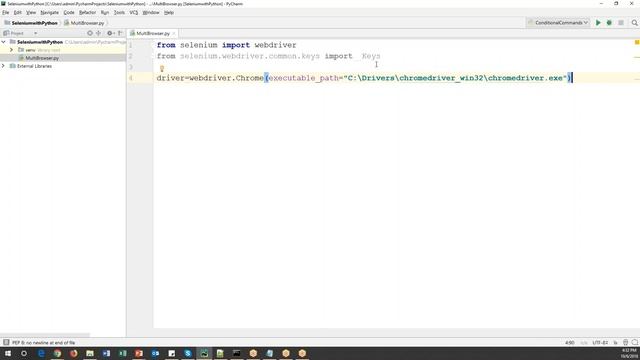Screen dimensions: 640x360
Task: Click 'PEP 8: no newline at end of file' message
Action: [44, 342]
